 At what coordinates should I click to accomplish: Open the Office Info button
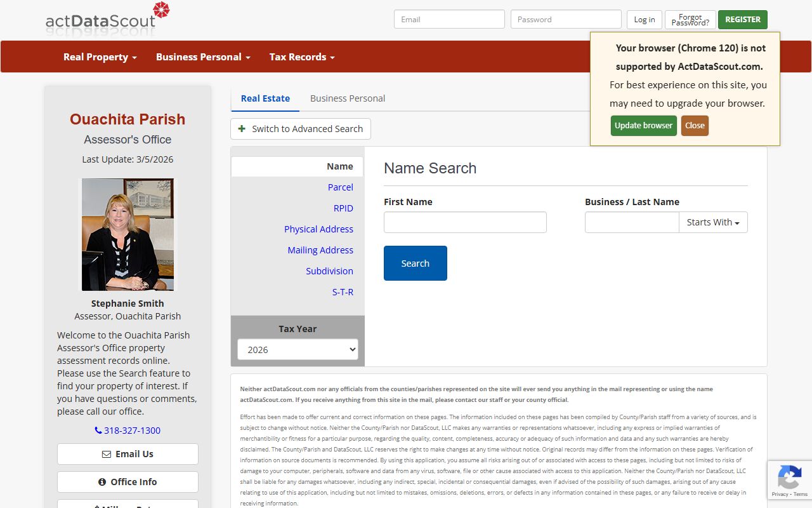coord(128,482)
